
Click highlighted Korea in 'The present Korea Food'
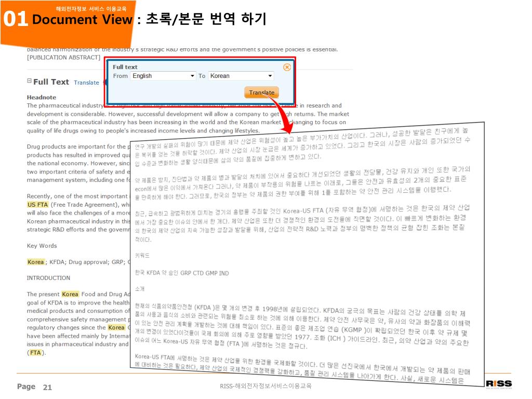click(x=70, y=294)
